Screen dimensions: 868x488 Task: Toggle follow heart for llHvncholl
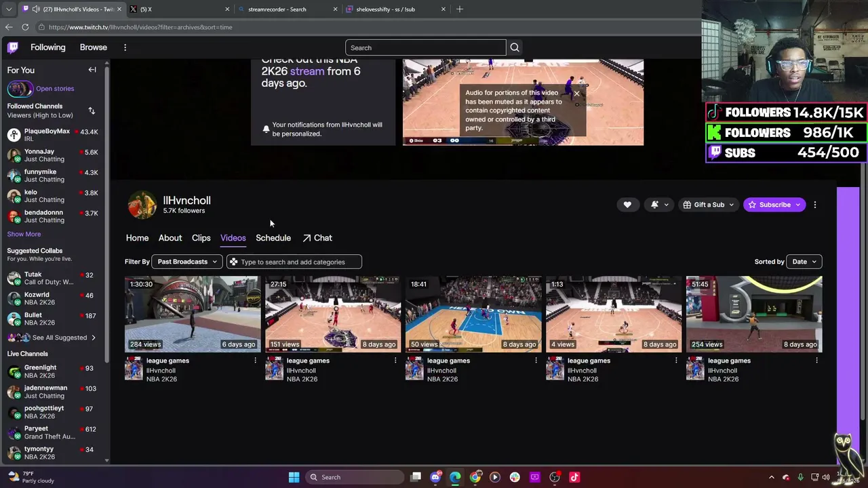627,205
